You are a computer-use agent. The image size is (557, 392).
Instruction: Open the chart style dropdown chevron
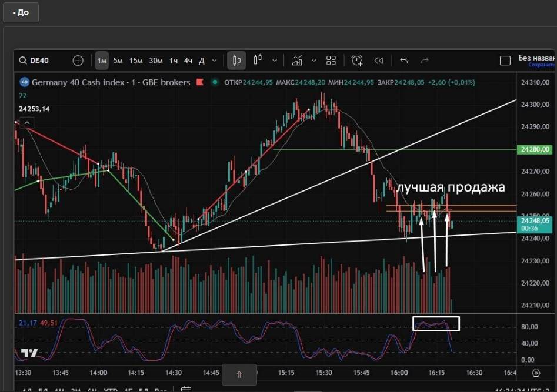(274, 61)
